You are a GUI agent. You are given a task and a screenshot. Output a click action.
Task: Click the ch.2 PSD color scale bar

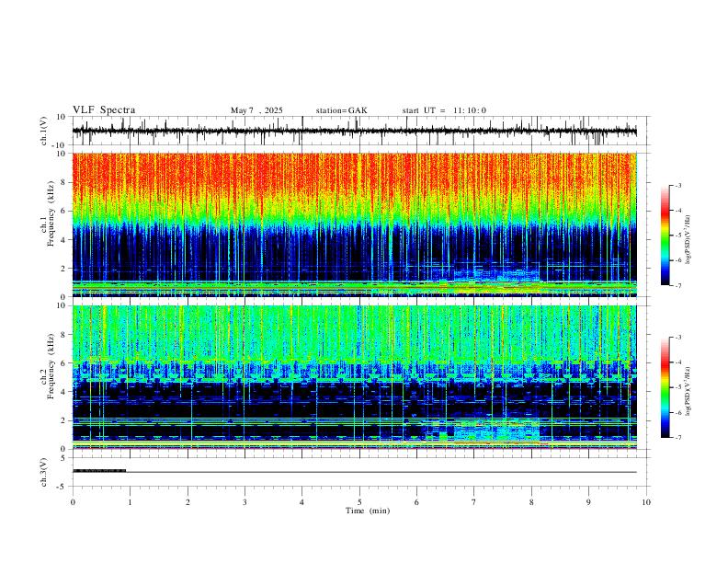(665, 387)
